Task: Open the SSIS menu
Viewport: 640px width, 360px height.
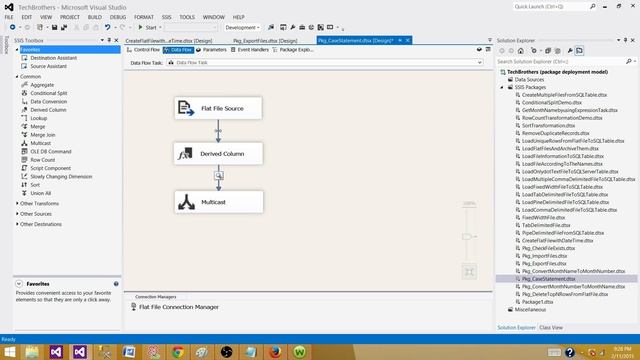Action: pyautogui.click(x=167, y=17)
